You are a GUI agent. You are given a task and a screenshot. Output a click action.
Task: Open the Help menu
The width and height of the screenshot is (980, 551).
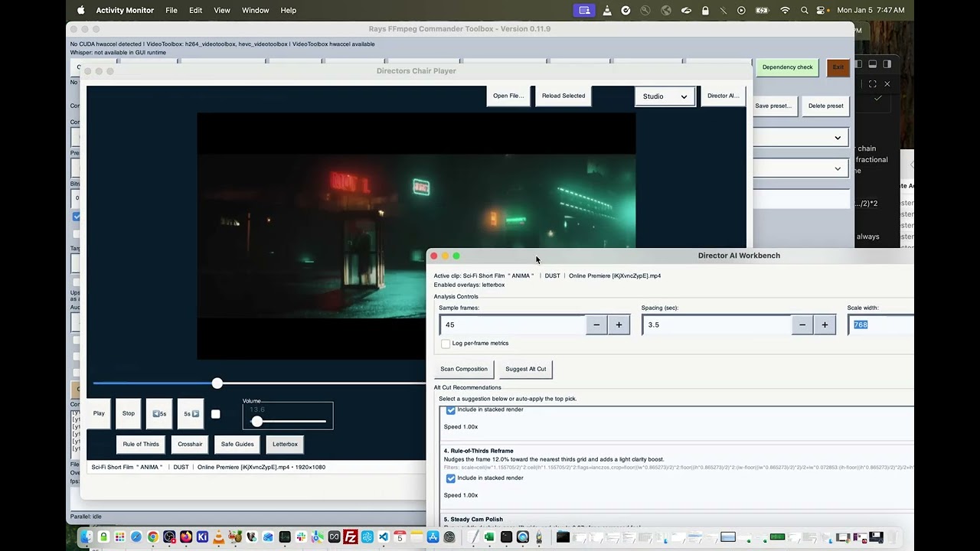point(289,10)
